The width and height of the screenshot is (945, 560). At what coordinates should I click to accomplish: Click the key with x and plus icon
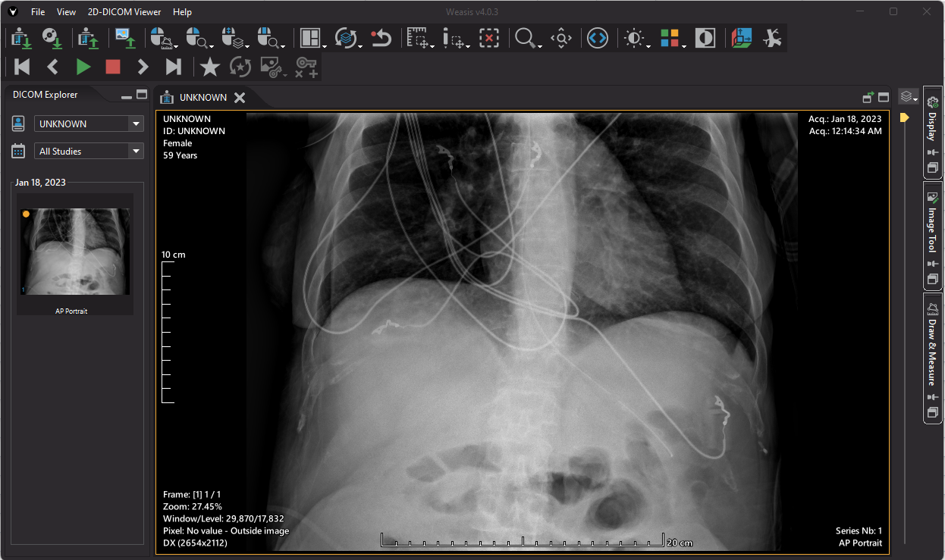pyautogui.click(x=306, y=67)
